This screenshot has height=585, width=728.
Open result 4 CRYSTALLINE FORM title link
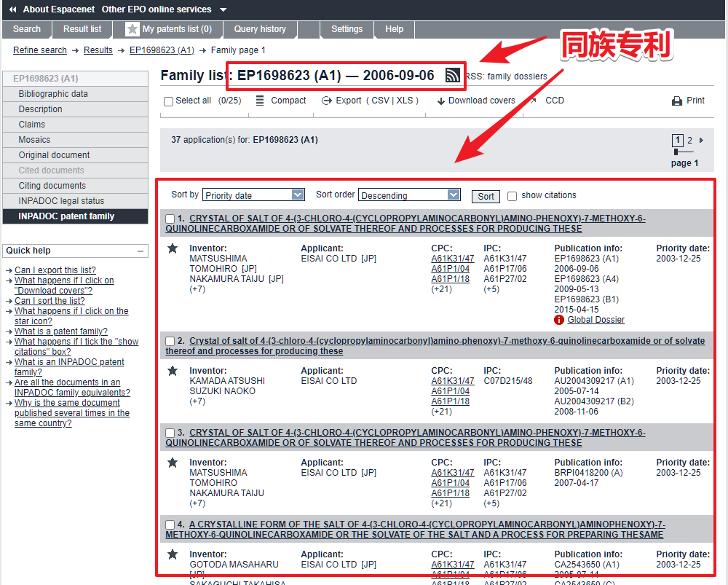pos(415,529)
